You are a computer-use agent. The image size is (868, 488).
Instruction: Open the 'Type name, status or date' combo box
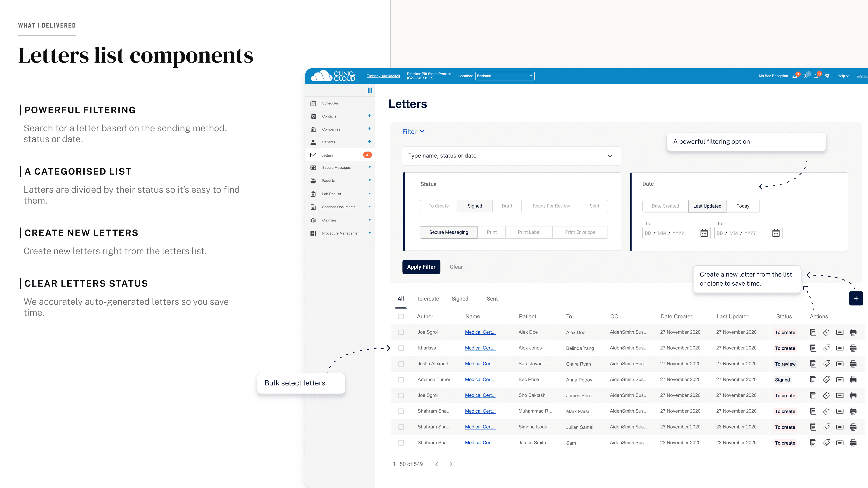[511, 156]
